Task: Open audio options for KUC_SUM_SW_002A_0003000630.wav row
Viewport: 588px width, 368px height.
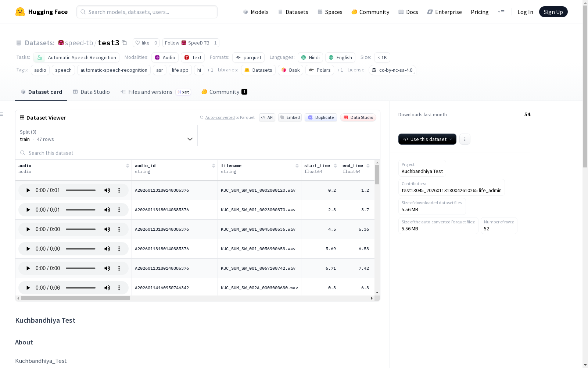Action: tap(119, 288)
